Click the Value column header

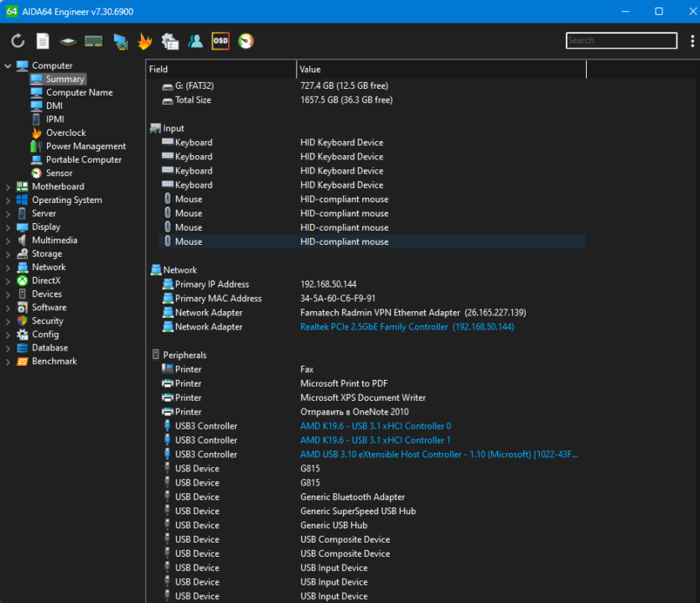pos(441,70)
